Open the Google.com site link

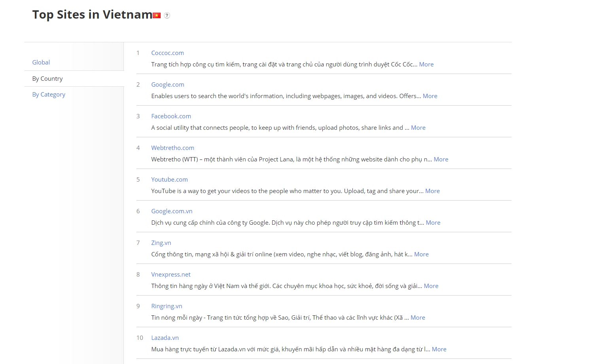coord(168,85)
